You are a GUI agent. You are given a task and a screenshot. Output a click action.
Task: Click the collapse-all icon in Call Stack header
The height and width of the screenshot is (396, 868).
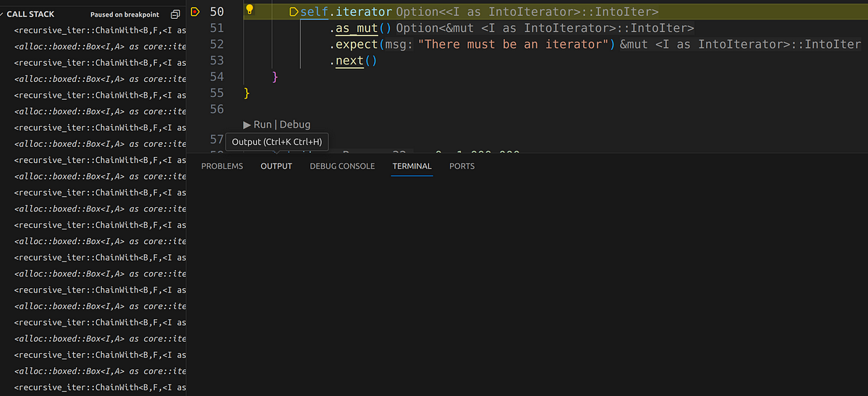pos(176,14)
